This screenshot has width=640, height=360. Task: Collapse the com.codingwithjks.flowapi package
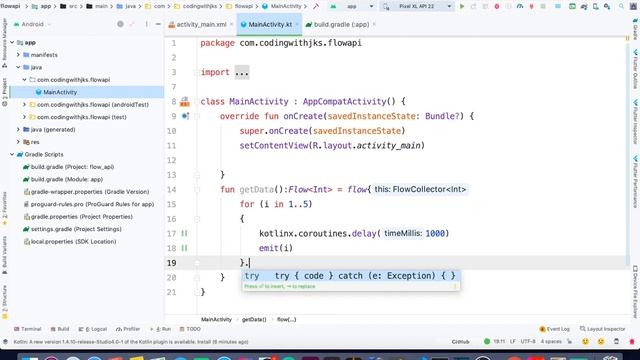coord(24,80)
